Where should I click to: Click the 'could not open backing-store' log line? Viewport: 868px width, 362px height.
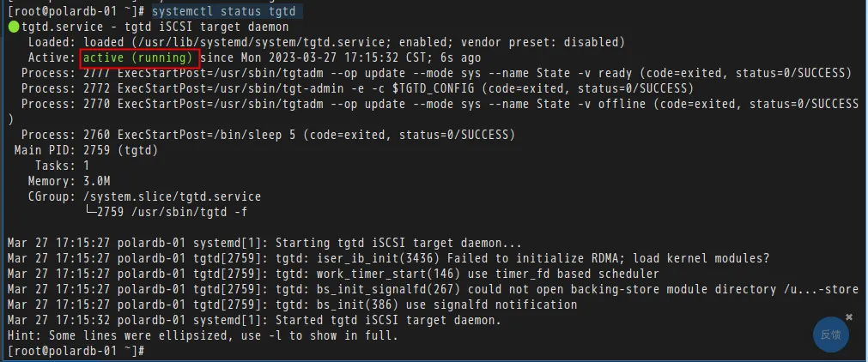(x=433, y=289)
